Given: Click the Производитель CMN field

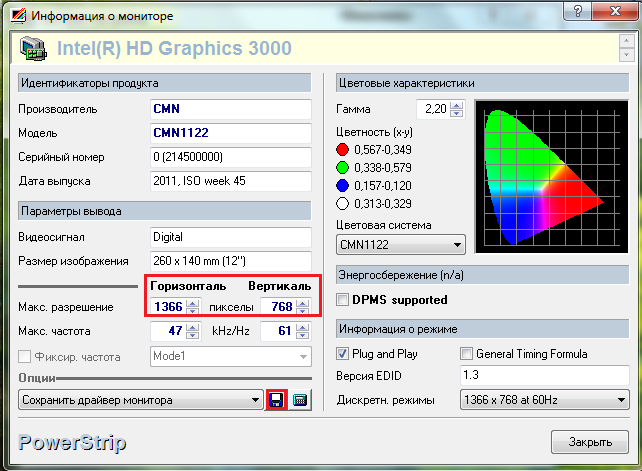Looking at the screenshot, I should coord(231,109).
